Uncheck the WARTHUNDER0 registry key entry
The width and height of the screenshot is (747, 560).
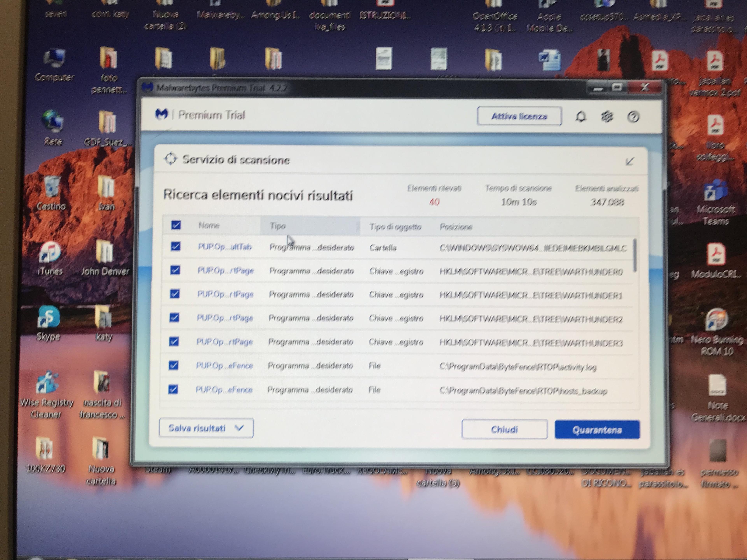click(175, 270)
